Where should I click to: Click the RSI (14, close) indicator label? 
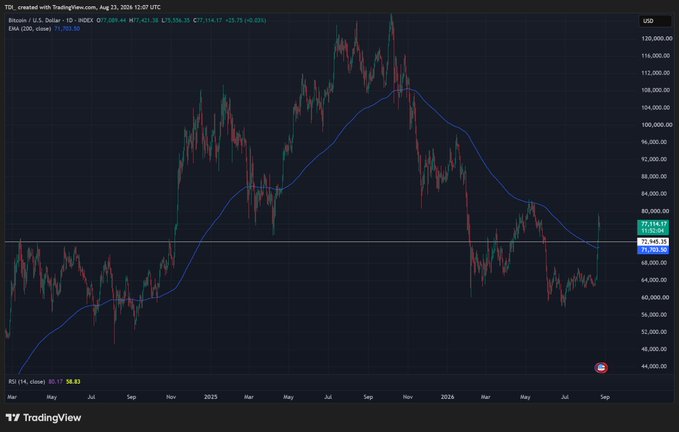pos(27,381)
